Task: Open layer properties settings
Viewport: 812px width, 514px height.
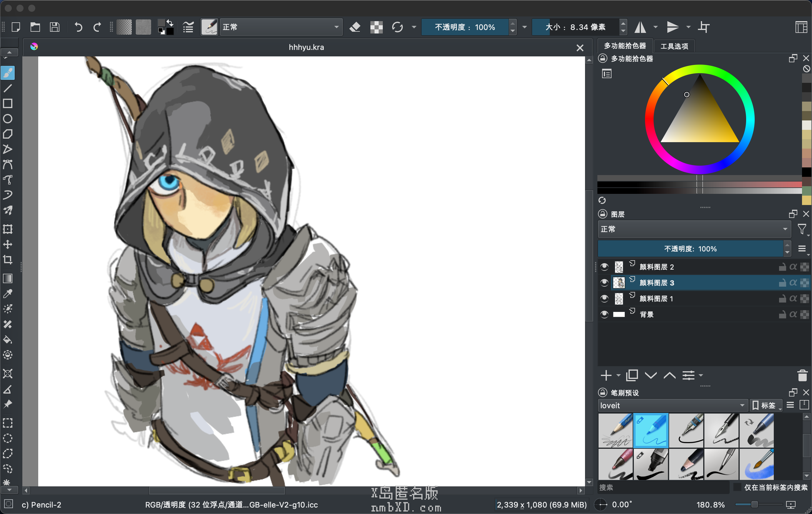Action: pos(689,375)
